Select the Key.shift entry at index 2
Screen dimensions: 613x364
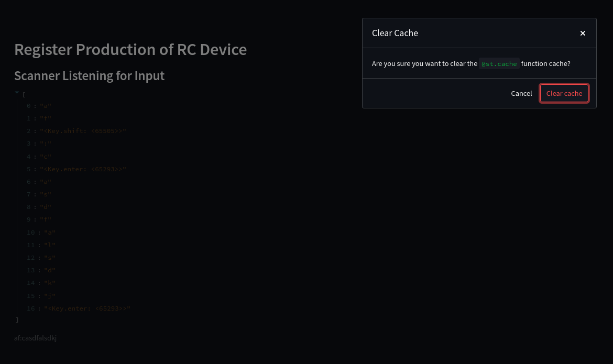(83, 131)
